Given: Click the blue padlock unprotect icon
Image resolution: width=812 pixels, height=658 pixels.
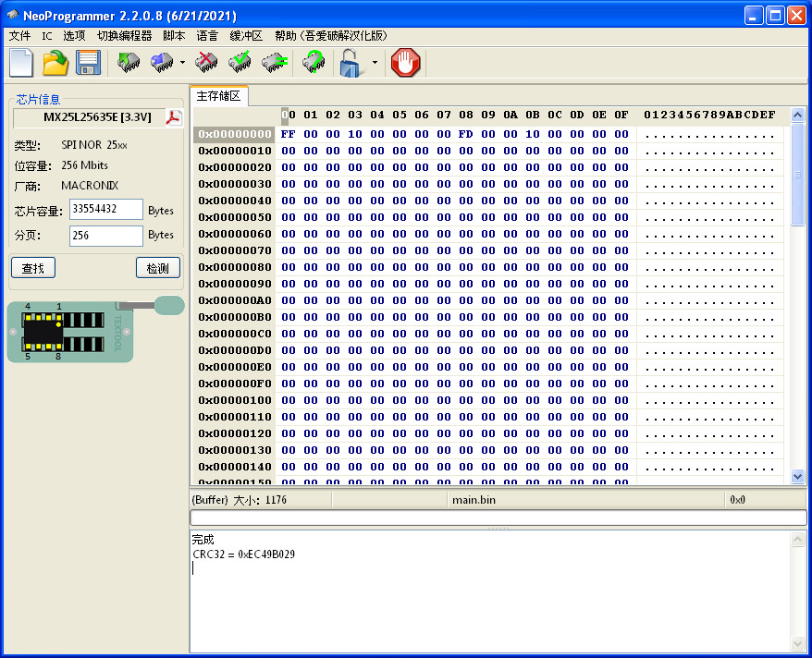Looking at the screenshot, I should pos(351,63).
